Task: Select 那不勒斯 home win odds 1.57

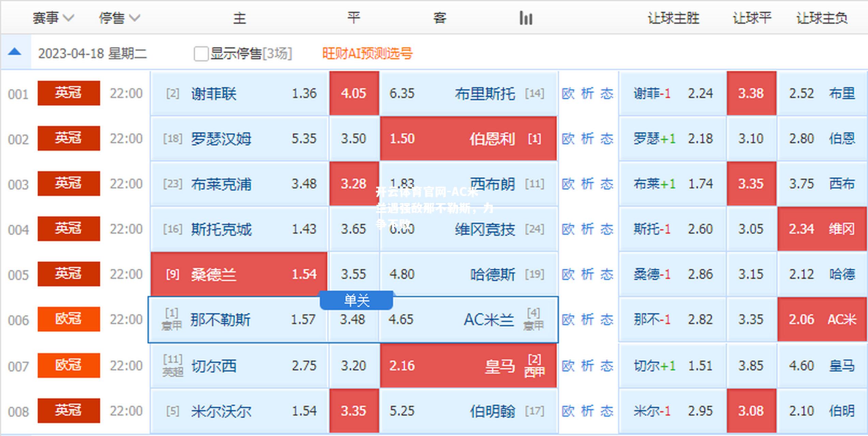Action: tap(238, 320)
